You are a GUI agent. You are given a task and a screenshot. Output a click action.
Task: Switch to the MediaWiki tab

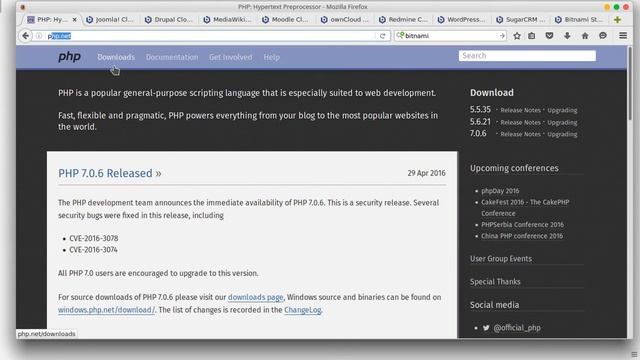point(228,20)
